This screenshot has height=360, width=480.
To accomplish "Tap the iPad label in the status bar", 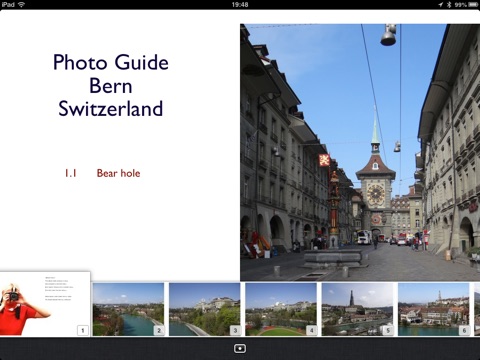I will point(8,4).
